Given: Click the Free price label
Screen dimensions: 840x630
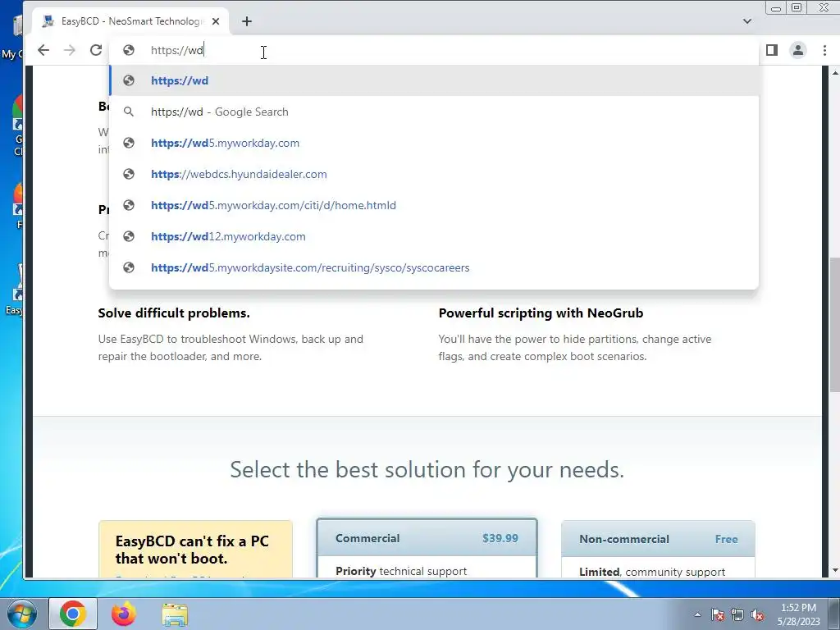Looking at the screenshot, I should tap(727, 539).
